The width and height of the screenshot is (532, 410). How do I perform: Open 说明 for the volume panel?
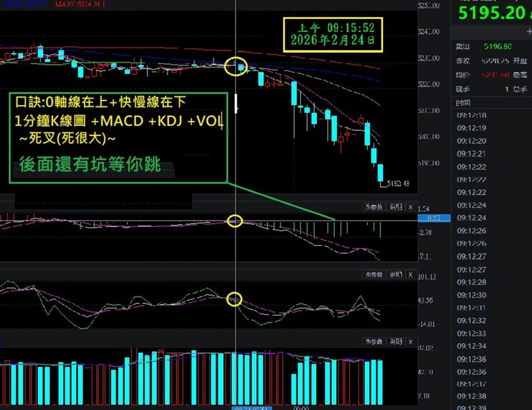pyautogui.click(x=395, y=341)
